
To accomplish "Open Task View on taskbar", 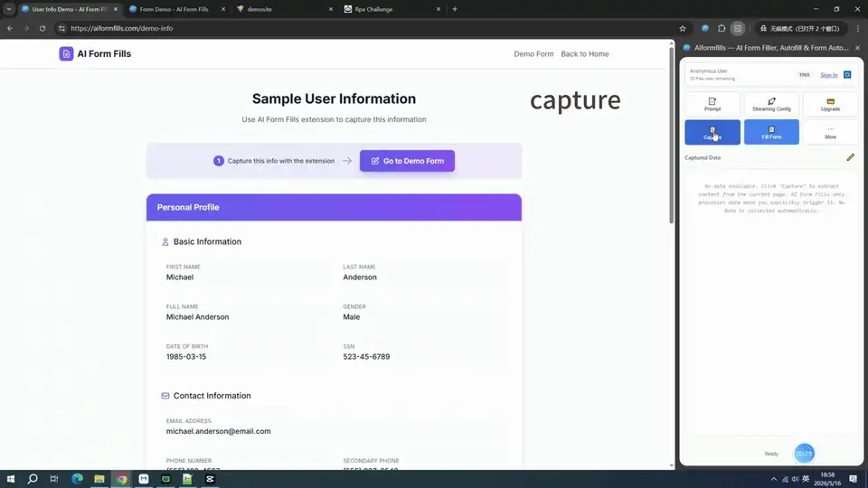I will (54, 479).
